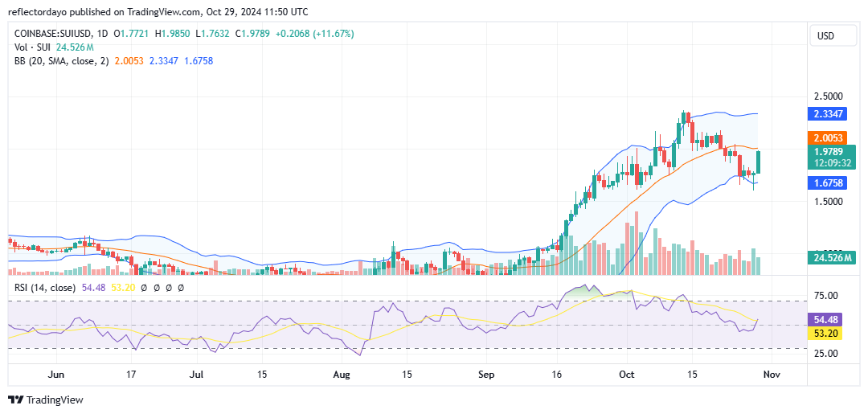The width and height of the screenshot is (868, 414).
Task: Click the change value +0.2068 (+11.67%)
Action: click(315, 34)
